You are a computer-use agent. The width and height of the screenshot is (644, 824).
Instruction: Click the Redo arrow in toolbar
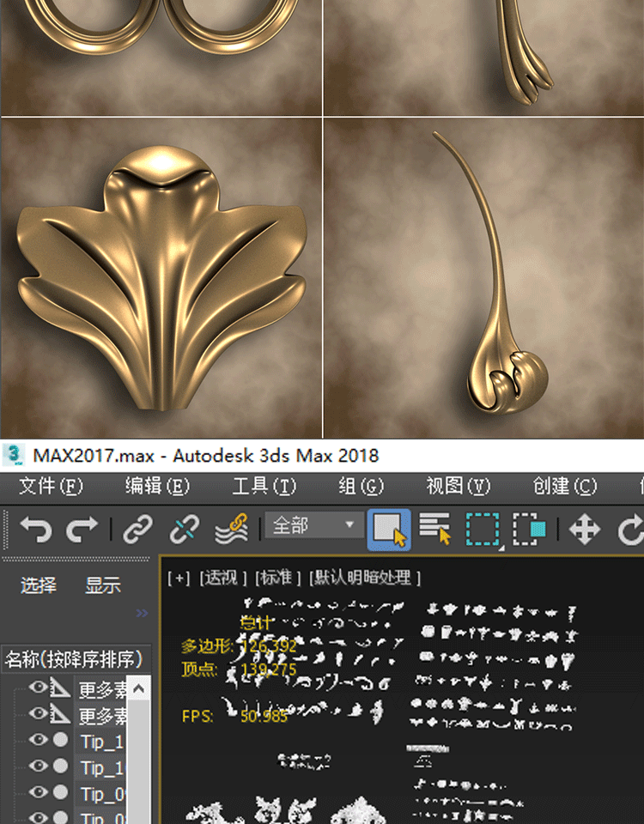pos(82,530)
